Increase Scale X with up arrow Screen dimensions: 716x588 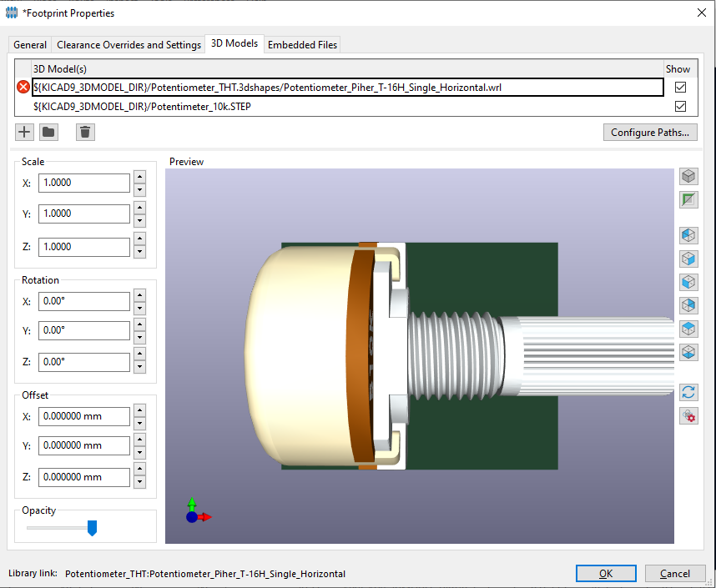[139, 177]
